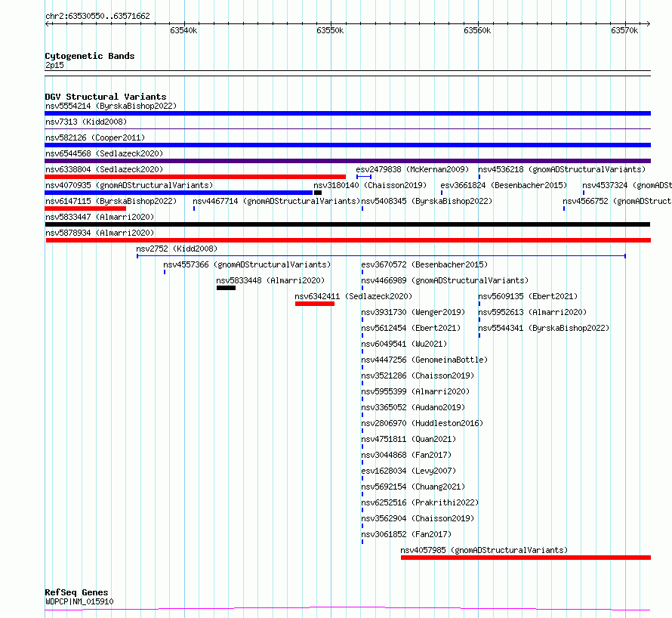The width and height of the screenshot is (672, 618).
Task: Click the red bar under nsv4057985
Action: (x=526, y=558)
